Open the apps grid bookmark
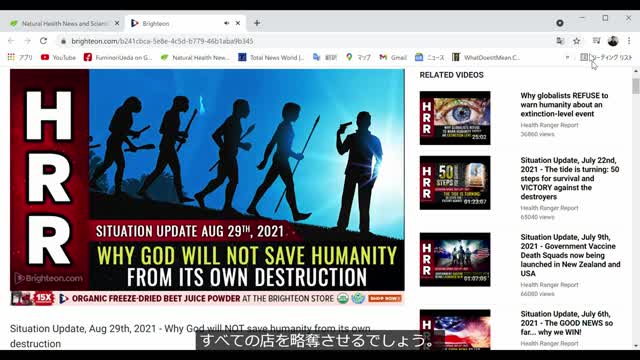This screenshot has height=360, width=640. [x=20, y=58]
